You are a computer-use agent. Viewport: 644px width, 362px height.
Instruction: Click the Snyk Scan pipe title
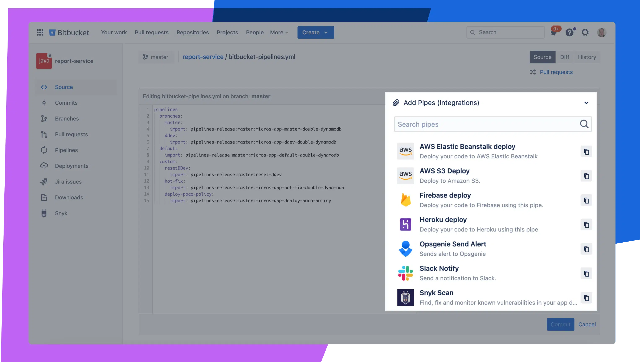[x=436, y=293]
